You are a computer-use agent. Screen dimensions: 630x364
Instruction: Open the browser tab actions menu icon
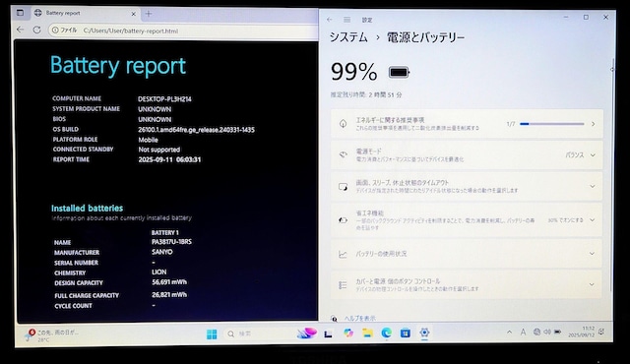(x=20, y=13)
